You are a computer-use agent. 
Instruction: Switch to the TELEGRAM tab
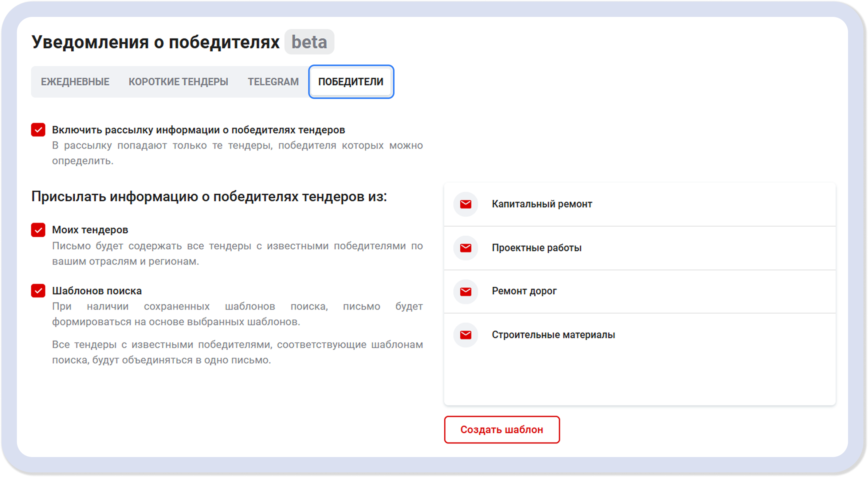(273, 81)
